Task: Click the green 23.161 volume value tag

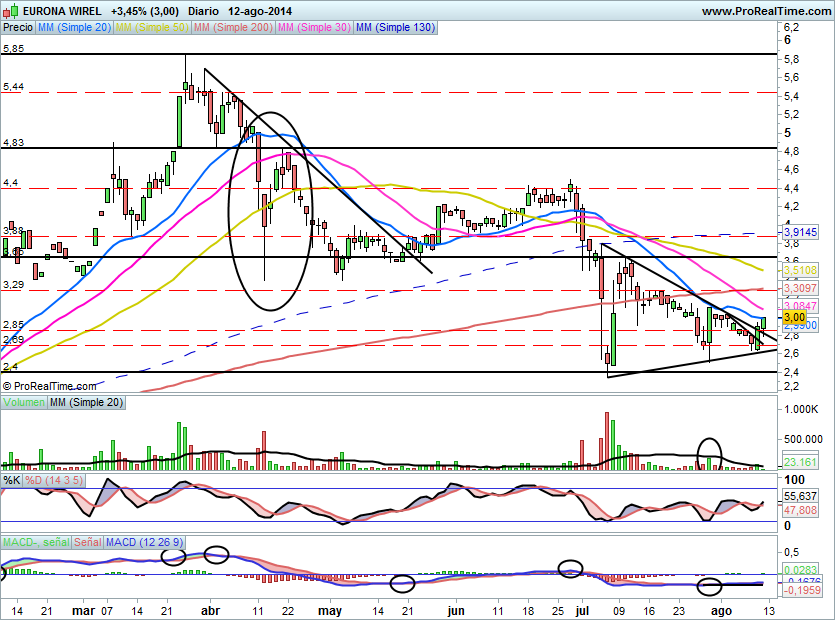Action: (x=799, y=462)
